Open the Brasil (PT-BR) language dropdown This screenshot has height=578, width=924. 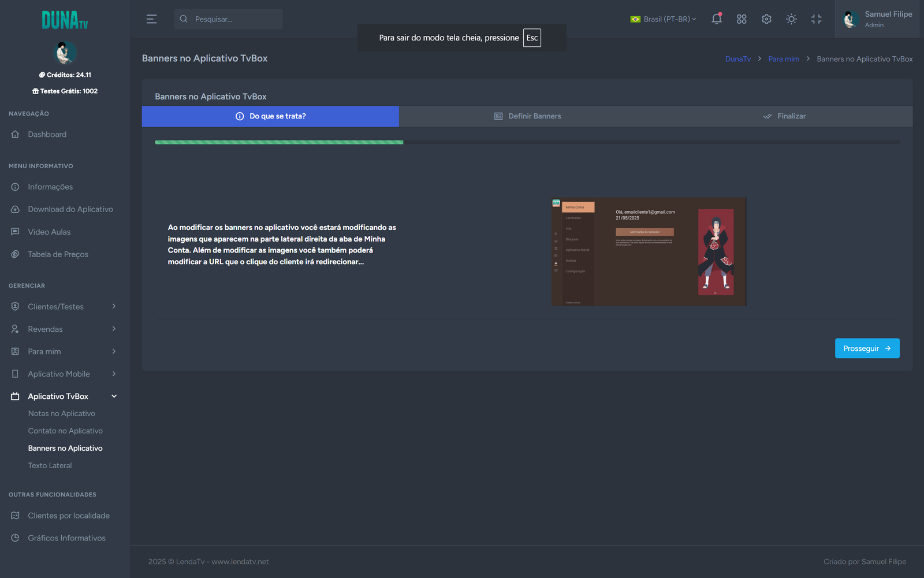click(x=663, y=19)
